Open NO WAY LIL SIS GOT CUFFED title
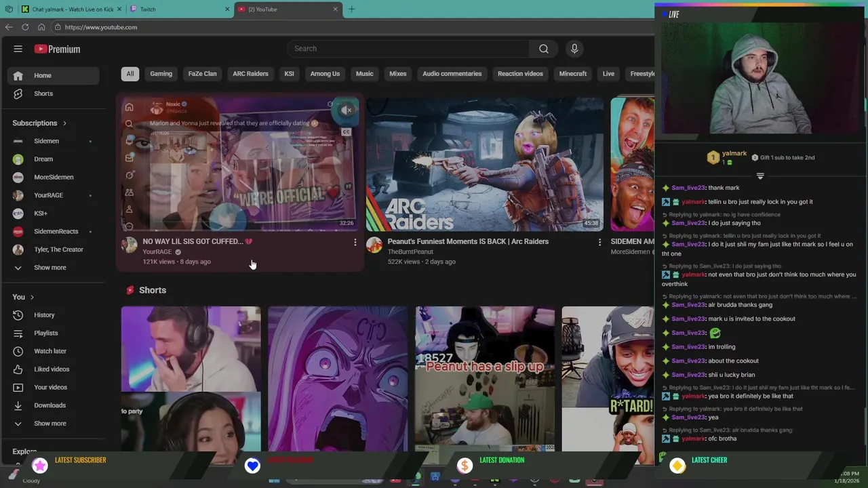The width and height of the screenshot is (868, 488). 197,241
